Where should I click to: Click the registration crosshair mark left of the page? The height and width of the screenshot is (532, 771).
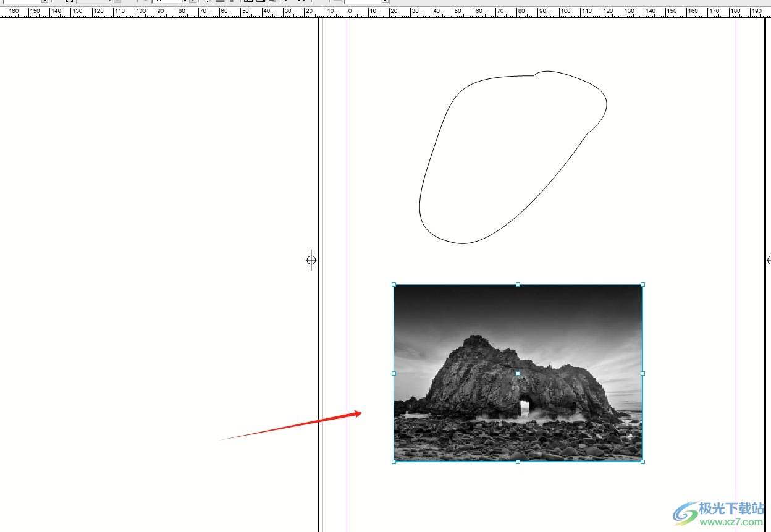point(311,260)
